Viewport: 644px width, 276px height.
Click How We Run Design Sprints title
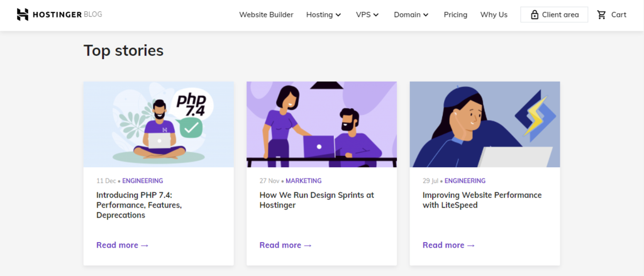tap(312, 200)
